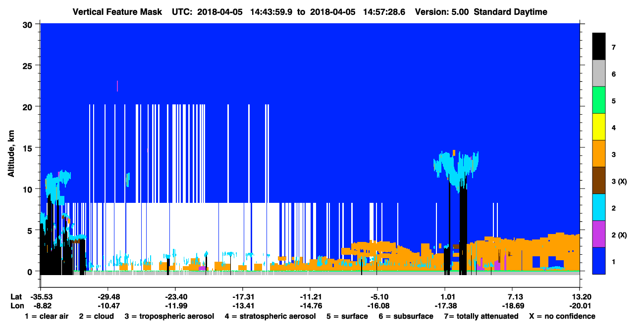Click the legend entry '6 = subsurface'

click(406, 316)
